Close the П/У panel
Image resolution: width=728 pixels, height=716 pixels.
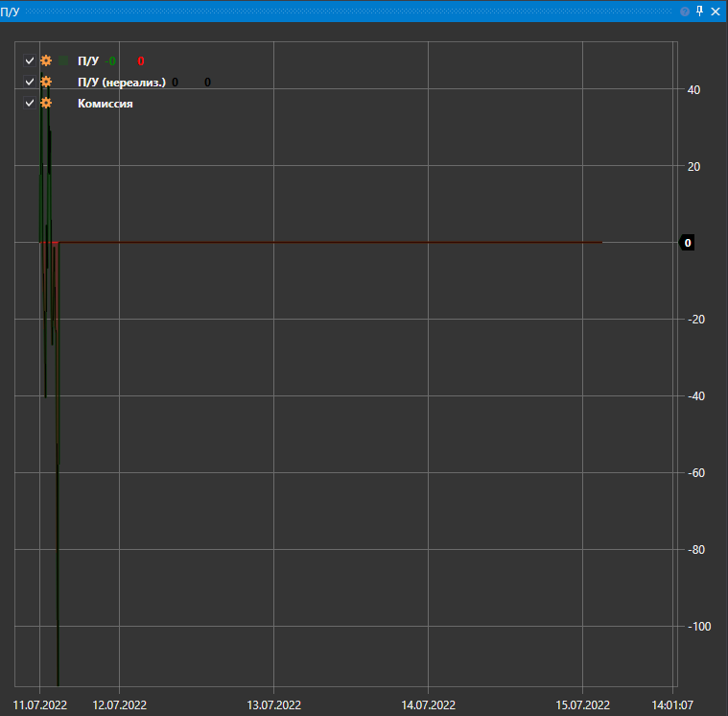point(715,12)
